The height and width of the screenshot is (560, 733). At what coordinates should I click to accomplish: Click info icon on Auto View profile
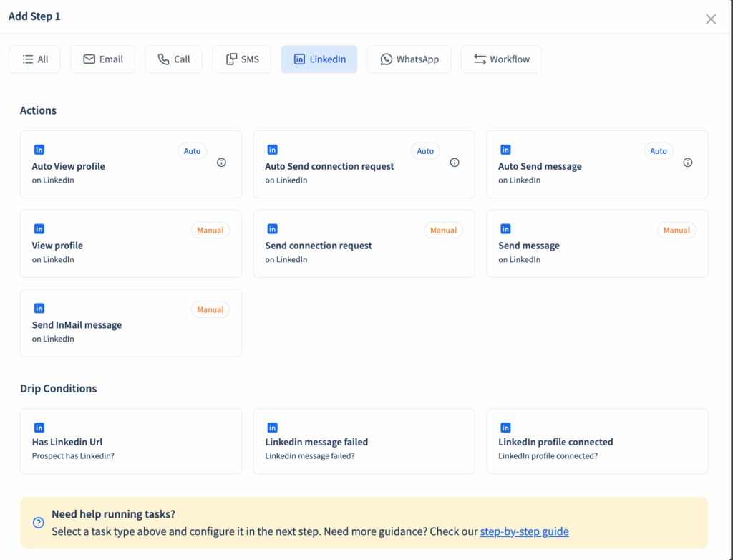pyautogui.click(x=222, y=163)
